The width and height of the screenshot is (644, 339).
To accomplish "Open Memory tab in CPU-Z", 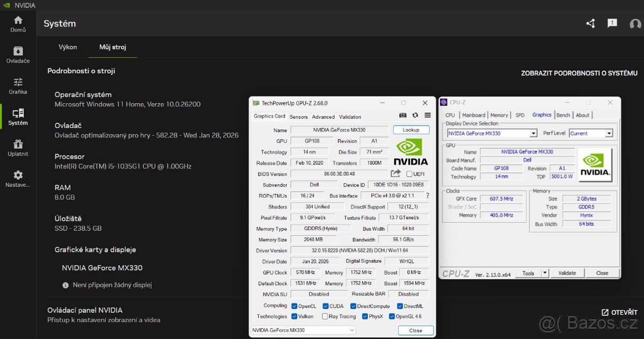I will pyautogui.click(x=499, y=115).
